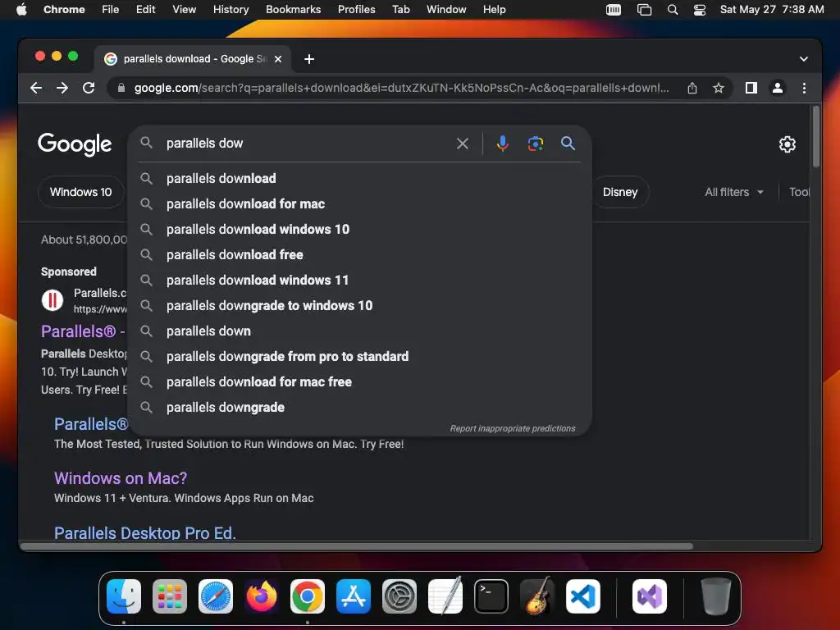This screenshot has height=630, width=840.
Task: Open tab search chevron in Chrome
Action: coord(804,59)
